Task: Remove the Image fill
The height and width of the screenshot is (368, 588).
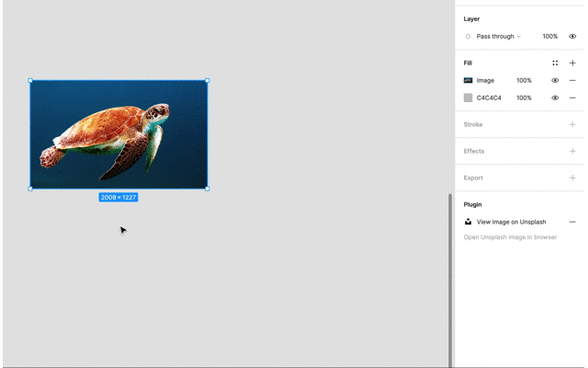Action: [x=572, y=80]
